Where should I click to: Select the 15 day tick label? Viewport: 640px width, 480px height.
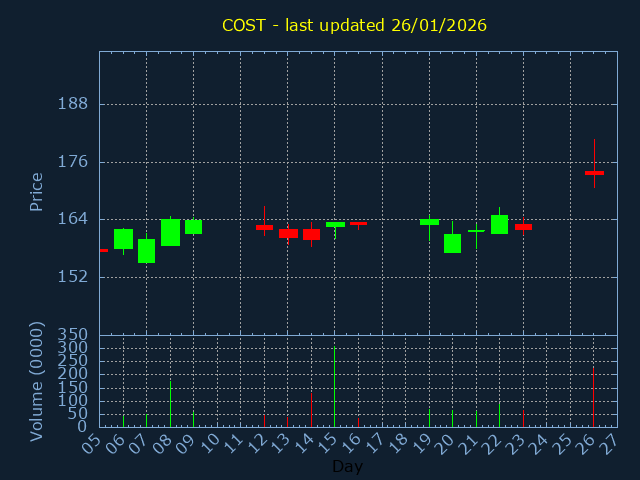327,443
